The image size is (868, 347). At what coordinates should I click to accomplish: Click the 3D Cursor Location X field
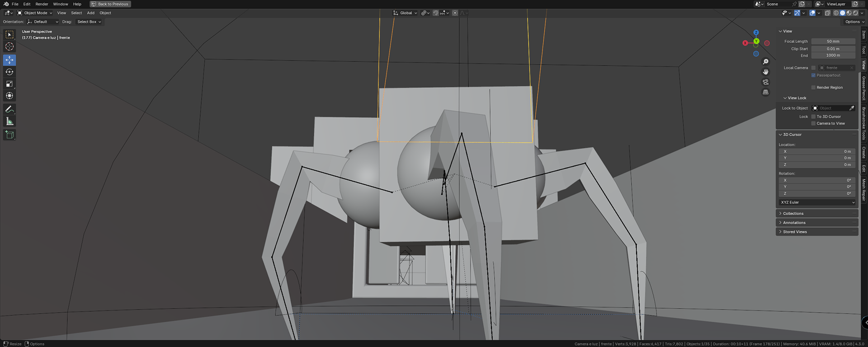click(x=817, y=151)
